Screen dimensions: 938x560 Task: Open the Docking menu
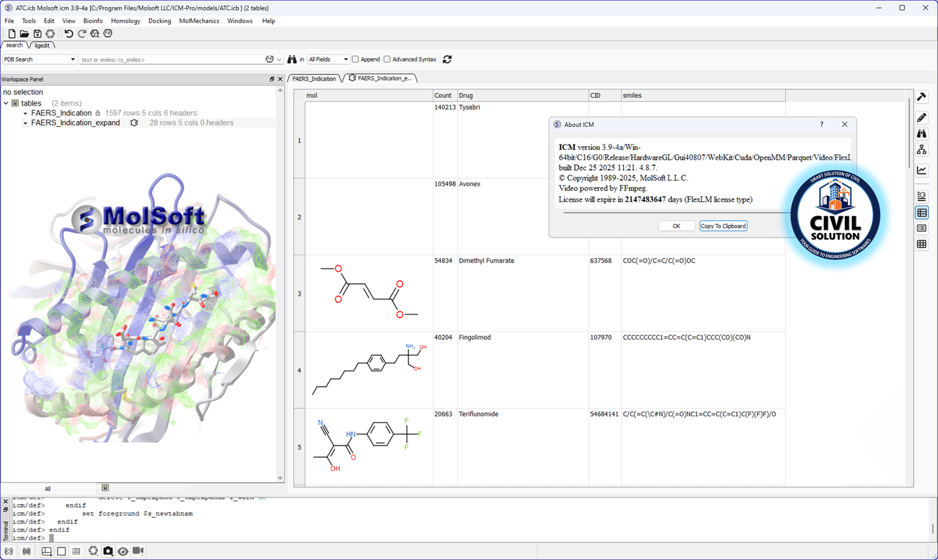coord(159,21)
